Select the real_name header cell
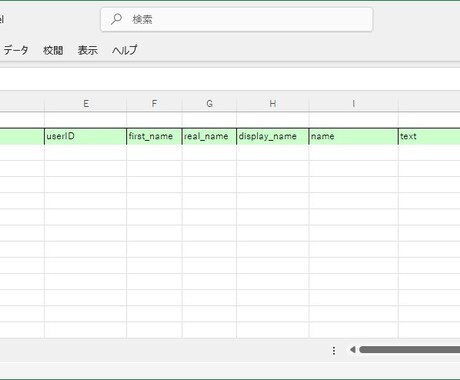 pyautogui.click(x=209, y=136)
